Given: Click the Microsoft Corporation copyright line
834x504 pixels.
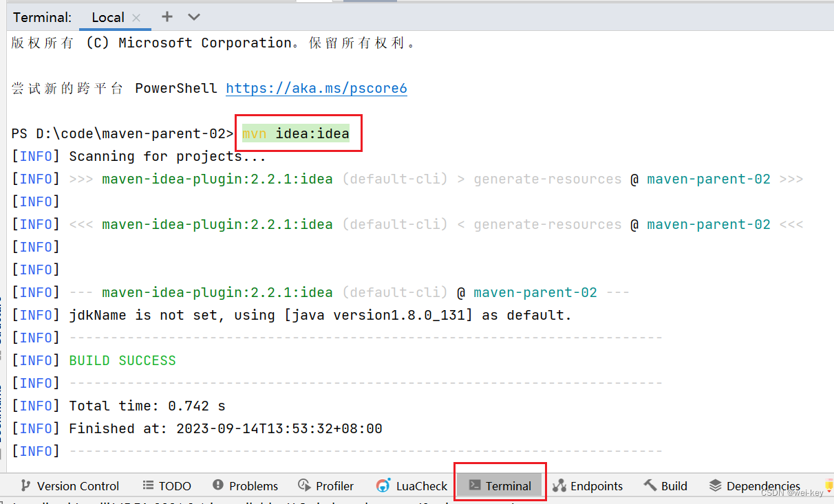Looking at the screenshot, I should tap(214, 43).
